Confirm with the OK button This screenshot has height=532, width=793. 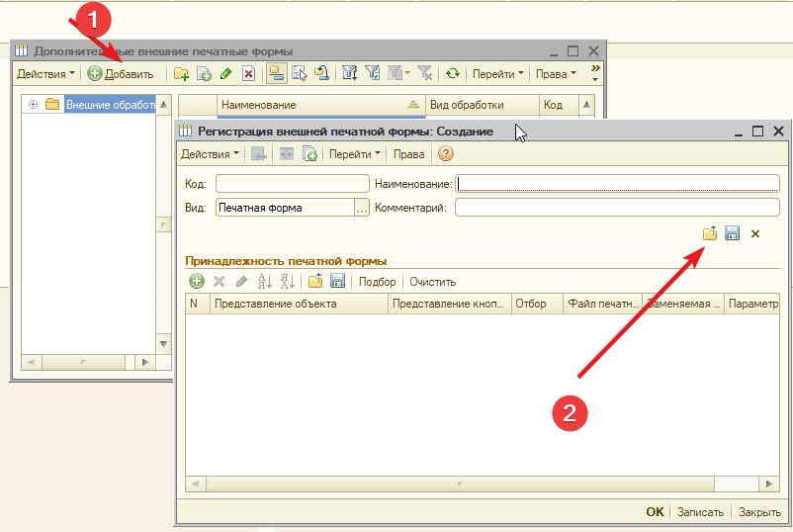tap(655, 512)
